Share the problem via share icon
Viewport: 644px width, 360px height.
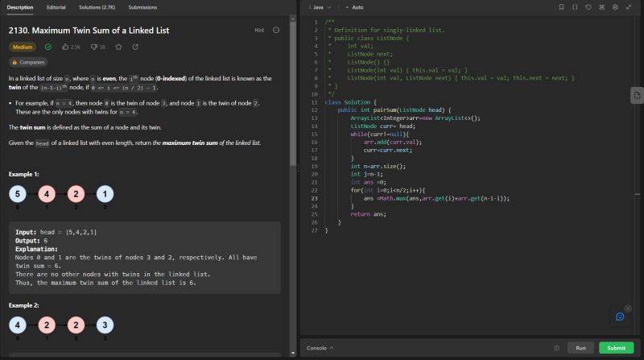135,47
